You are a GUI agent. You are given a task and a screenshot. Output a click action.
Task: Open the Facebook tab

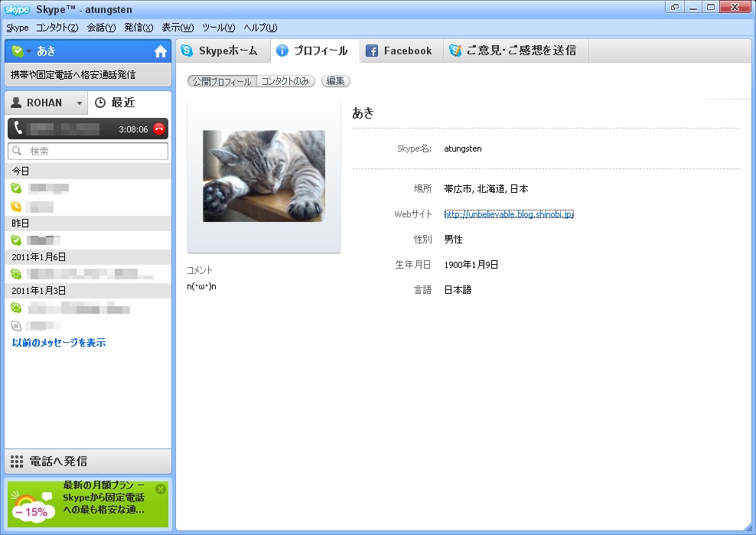point(402,51)
